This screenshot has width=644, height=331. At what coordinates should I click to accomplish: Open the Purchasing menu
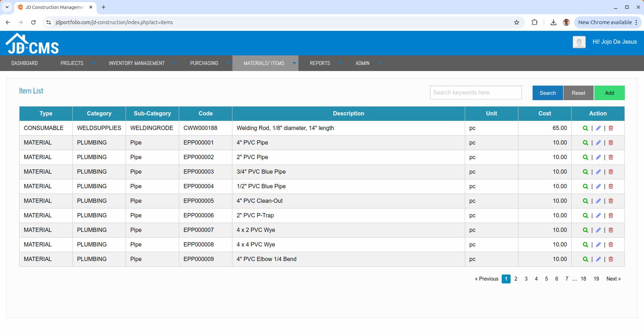click(x=204, y=63)
